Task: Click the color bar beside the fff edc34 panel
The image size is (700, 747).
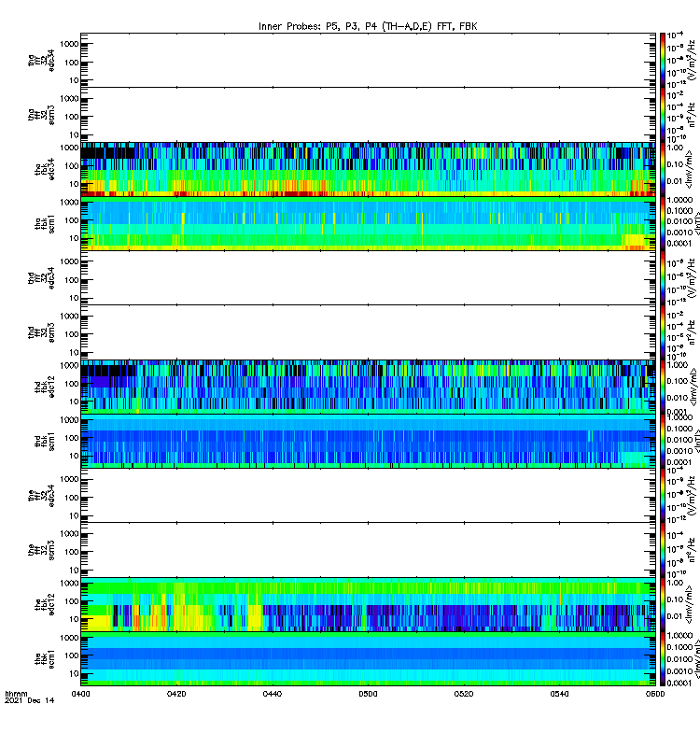Action: pyautogui.click(x=663, y=496)
